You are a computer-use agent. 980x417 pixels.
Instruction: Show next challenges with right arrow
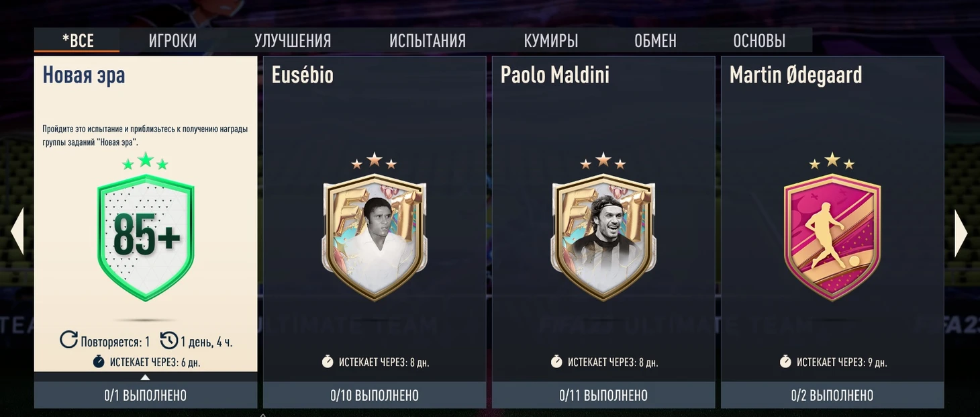tap(961, 233)
